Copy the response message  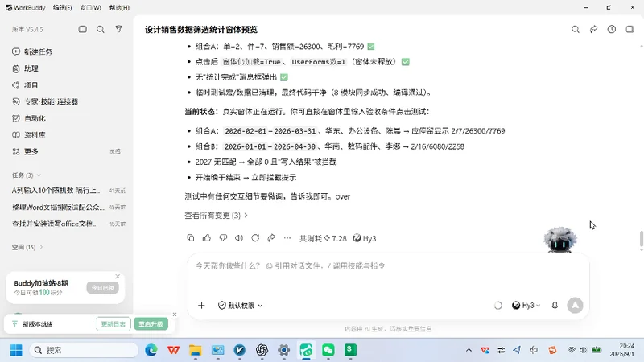(x=191, y=238)
